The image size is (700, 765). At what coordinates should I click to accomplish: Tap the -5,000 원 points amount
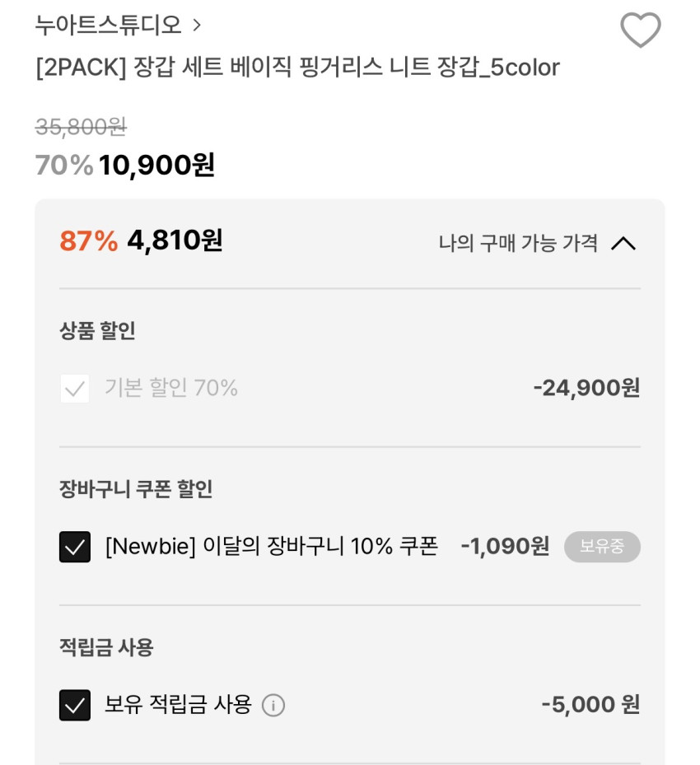[590, 705]
